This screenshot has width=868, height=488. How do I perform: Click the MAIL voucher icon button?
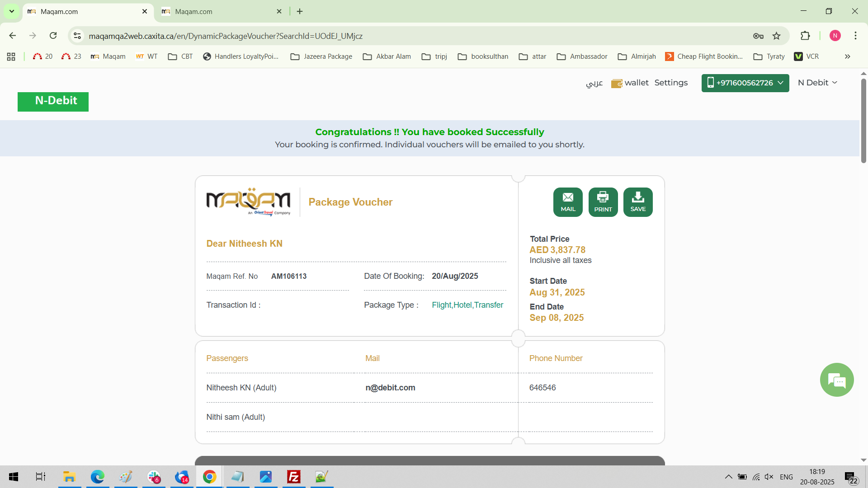click(568, 202)
